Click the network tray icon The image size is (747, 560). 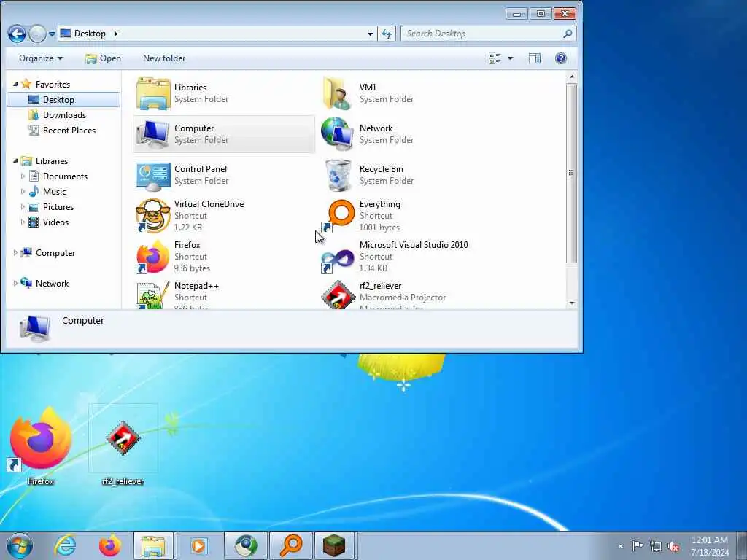[656, 547]
